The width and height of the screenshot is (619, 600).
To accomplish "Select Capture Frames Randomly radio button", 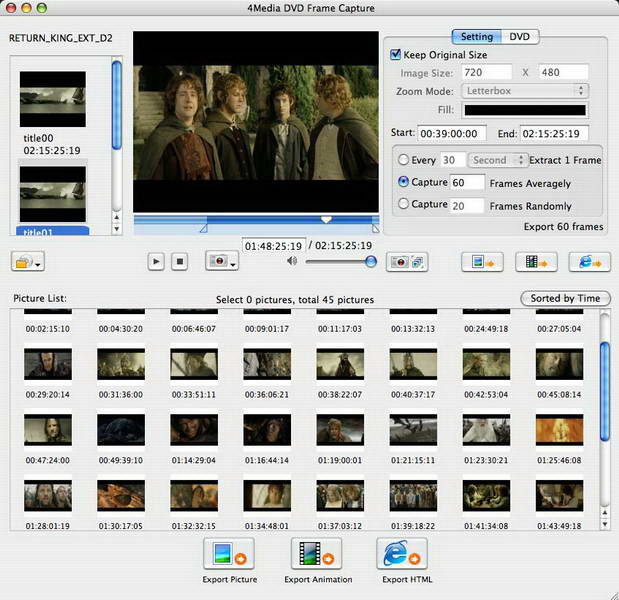I will [403, 204].
